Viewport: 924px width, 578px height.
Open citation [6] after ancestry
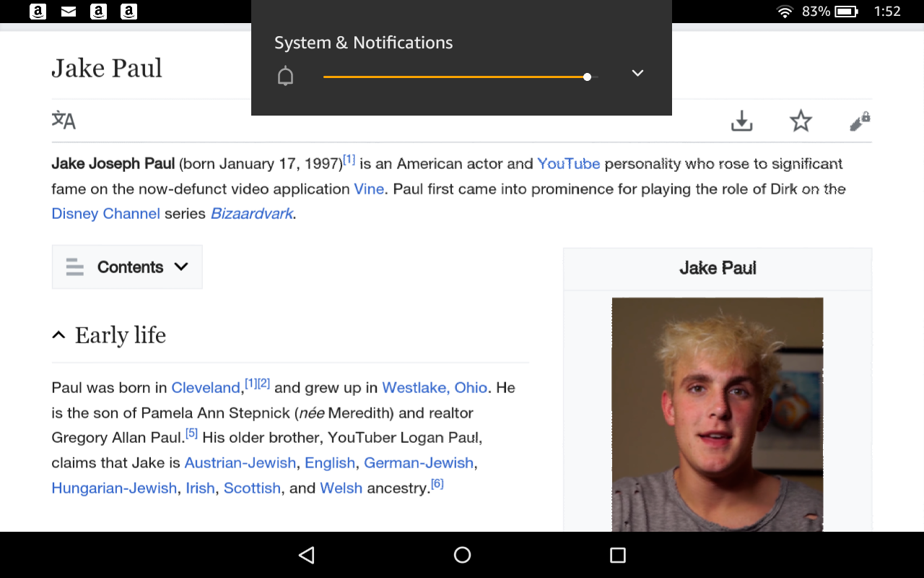437,483
